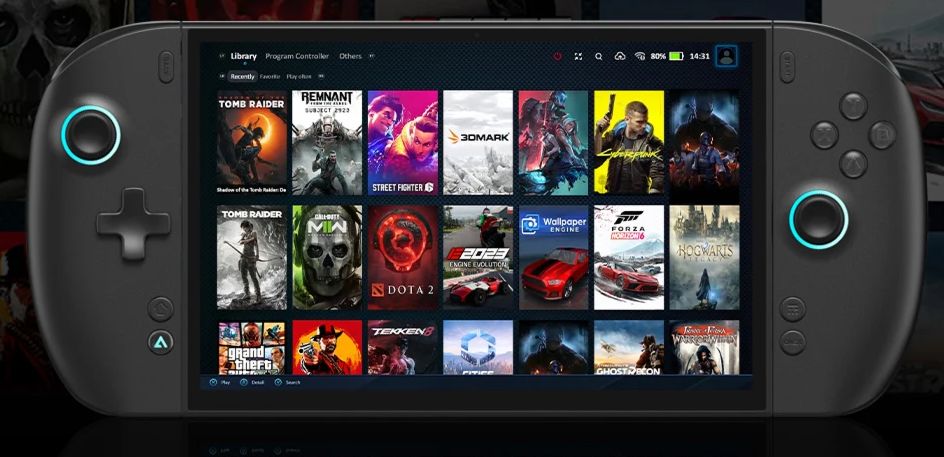Open the Cities game tile
This screenshot has height=457, width=944.
[478, 347]
